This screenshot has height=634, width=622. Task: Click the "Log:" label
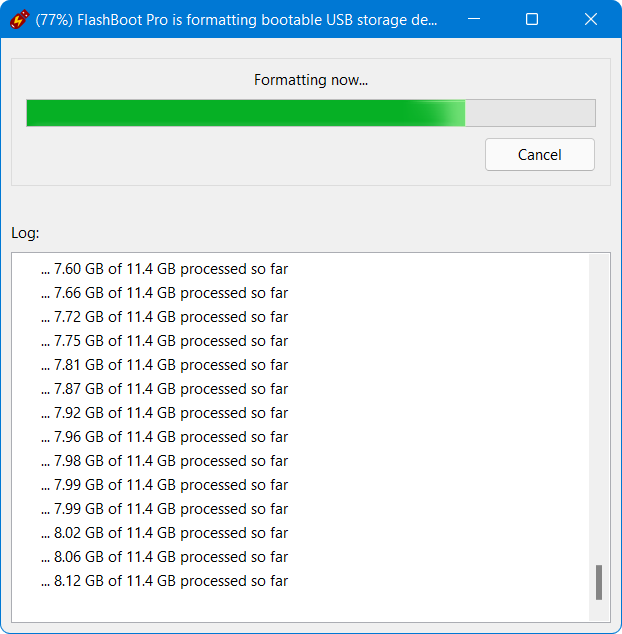25,233
